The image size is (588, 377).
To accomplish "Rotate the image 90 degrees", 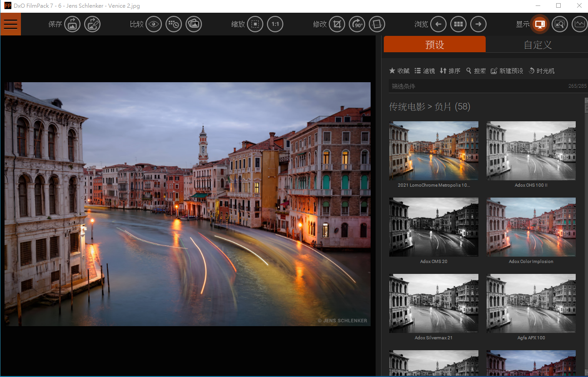I will click(357, 24).
